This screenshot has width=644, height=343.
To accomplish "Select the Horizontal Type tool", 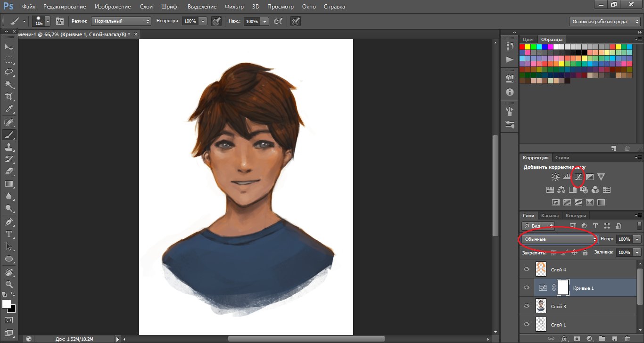I will point(9,234).
